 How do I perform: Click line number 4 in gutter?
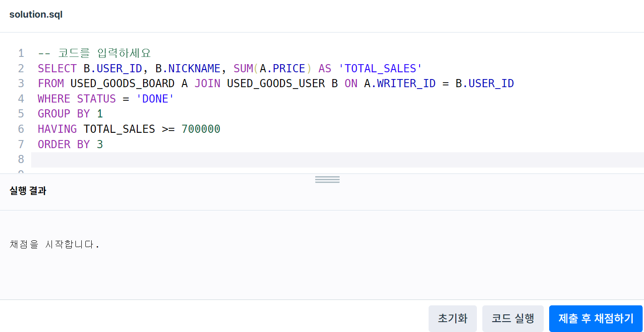tap(21, 99)
